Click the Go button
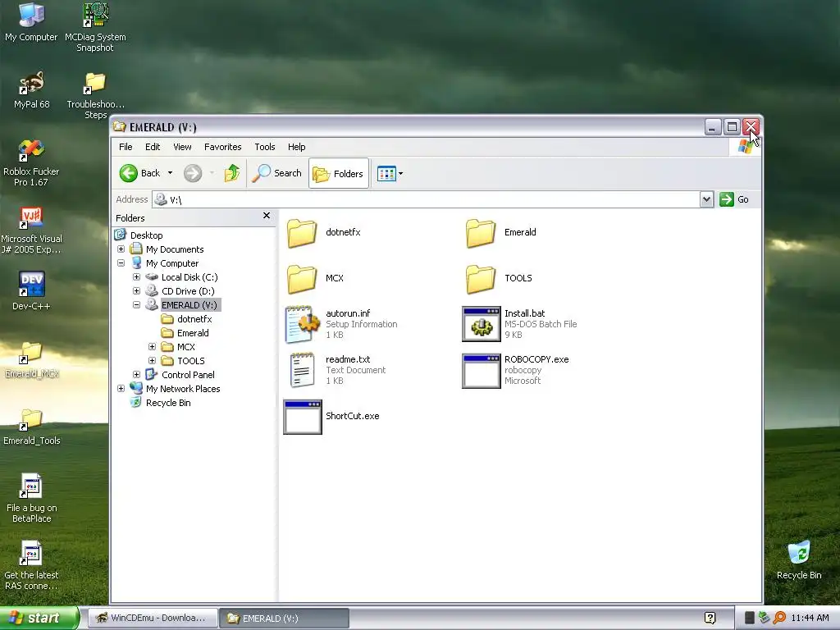840x630 pixels. tap(734, 199)
